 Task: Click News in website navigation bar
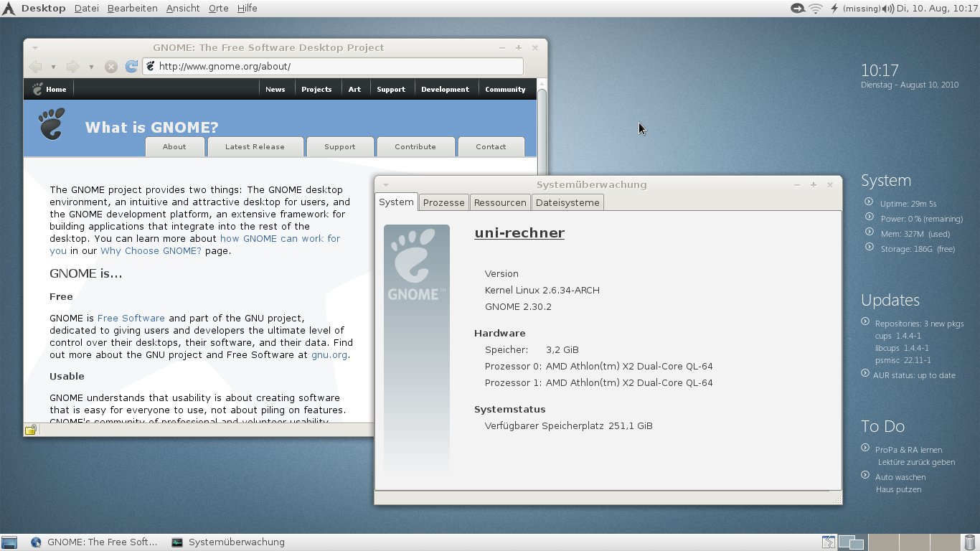(275, 90)
